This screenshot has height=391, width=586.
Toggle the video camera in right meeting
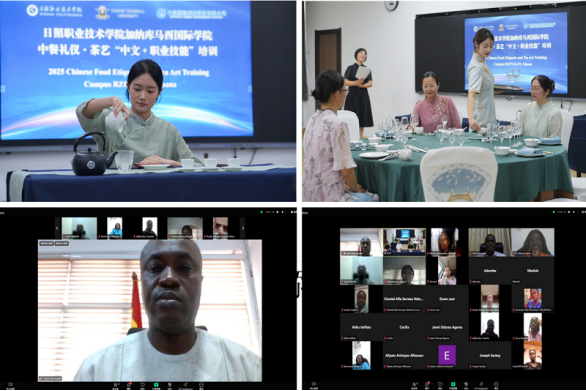point(314,384)
